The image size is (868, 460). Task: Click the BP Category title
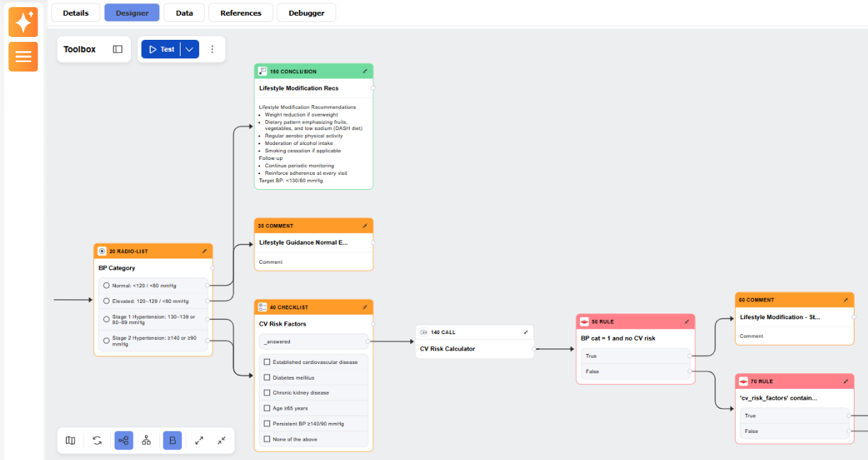[x=117, y=268]
